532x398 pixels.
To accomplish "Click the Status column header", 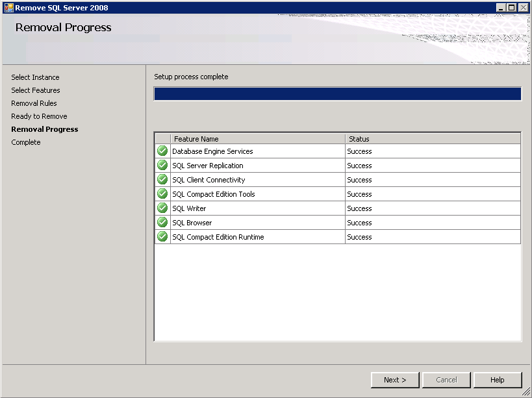I will (x=433, y=139).
